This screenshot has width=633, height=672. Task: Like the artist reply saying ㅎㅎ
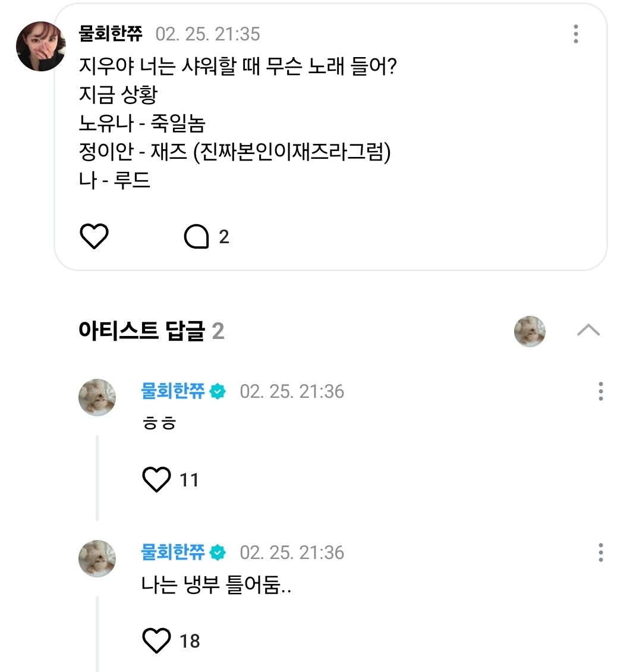click(157, 479)
